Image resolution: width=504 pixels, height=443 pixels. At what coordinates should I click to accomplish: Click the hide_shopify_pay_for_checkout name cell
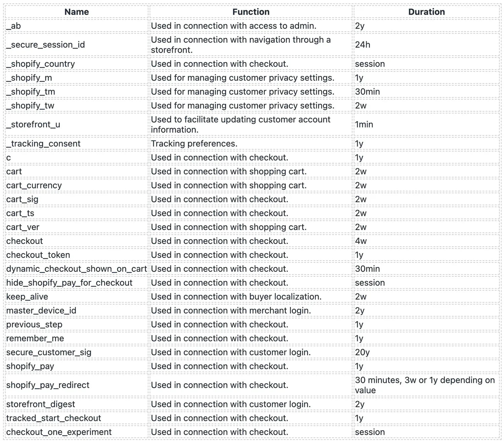[x=69, y=283]
